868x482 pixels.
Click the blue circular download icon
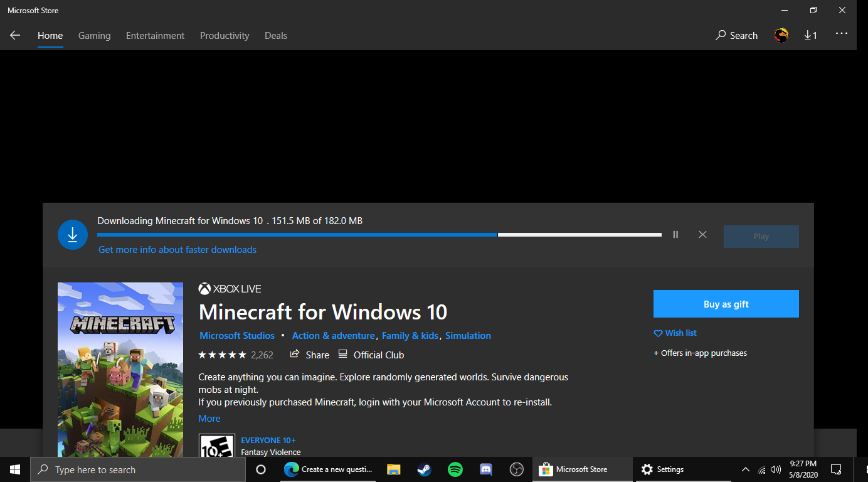[x=73, y=235]
